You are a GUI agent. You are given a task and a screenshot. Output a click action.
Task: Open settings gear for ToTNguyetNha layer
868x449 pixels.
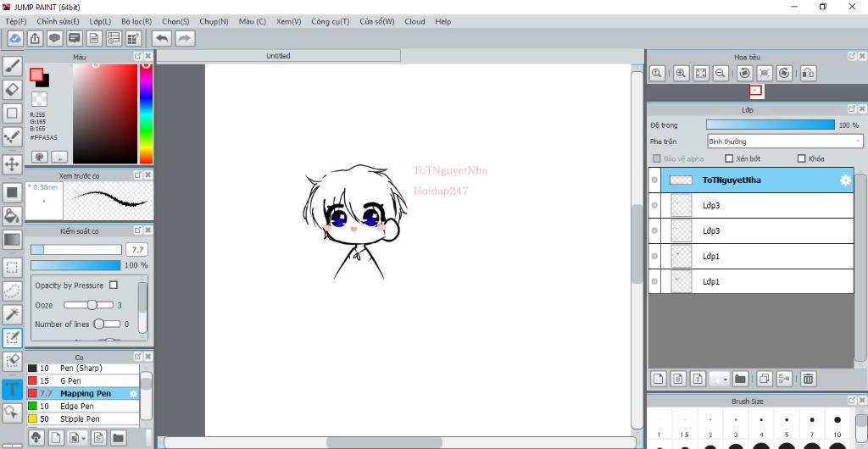845,180
